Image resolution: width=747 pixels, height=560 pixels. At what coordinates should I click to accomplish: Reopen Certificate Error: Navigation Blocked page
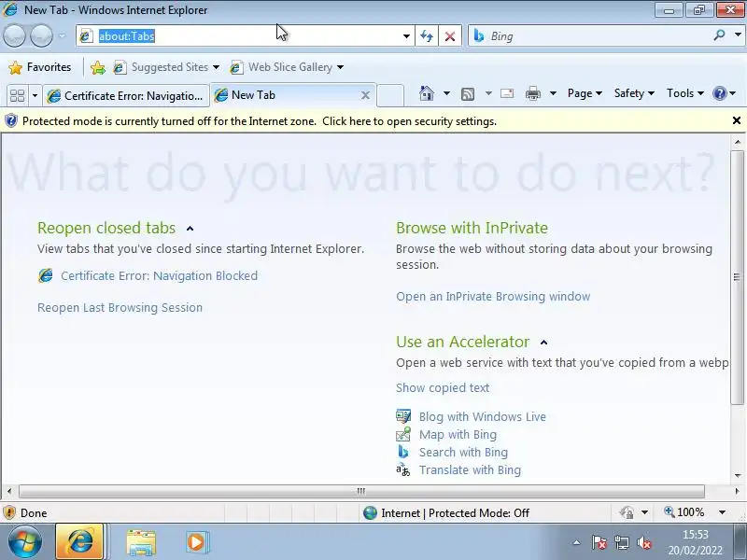click(x=159, y=275)
